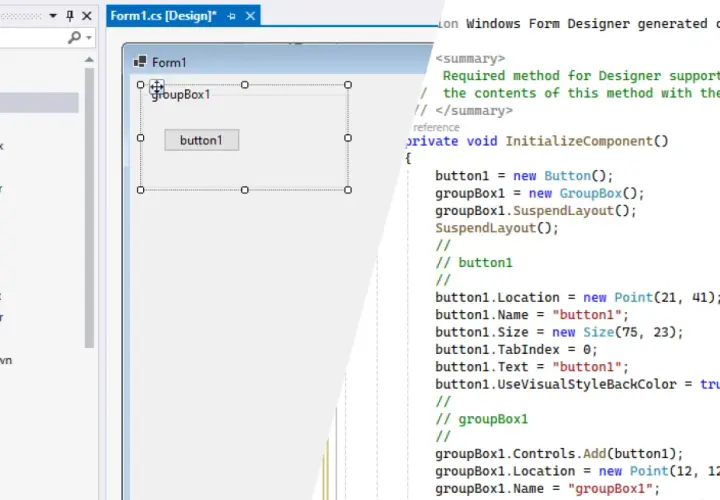Click the 'button1.Name' code line
This screenshot has width=720, height=500.
[532, 315]
